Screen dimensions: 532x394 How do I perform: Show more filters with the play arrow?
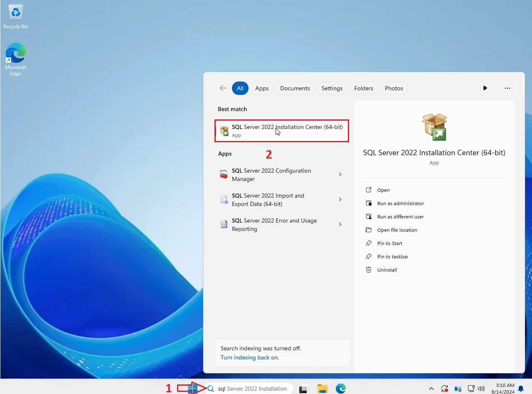(x=485, y=88)
